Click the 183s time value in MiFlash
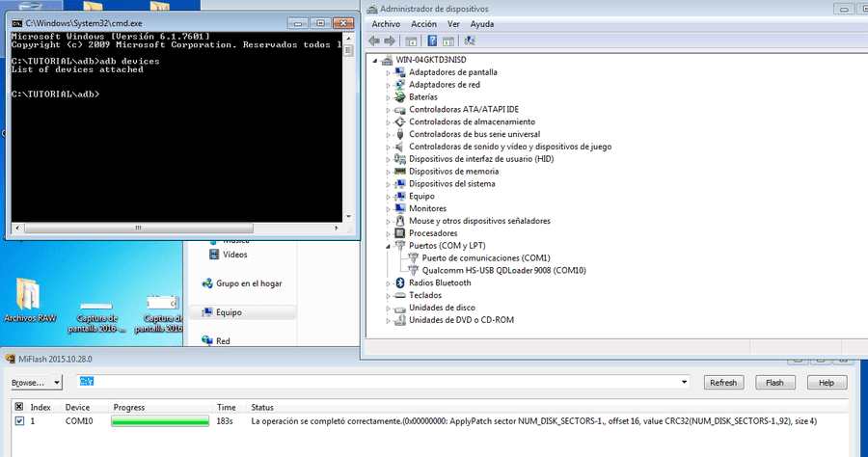The height and width of the screenshot is (457, 868). 224,421
